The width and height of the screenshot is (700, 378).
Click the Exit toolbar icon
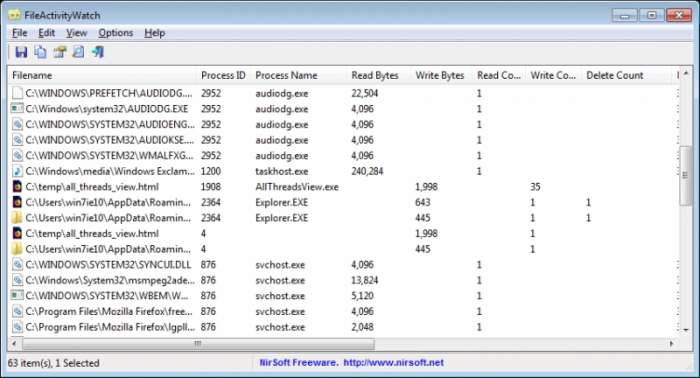point(98,52)
